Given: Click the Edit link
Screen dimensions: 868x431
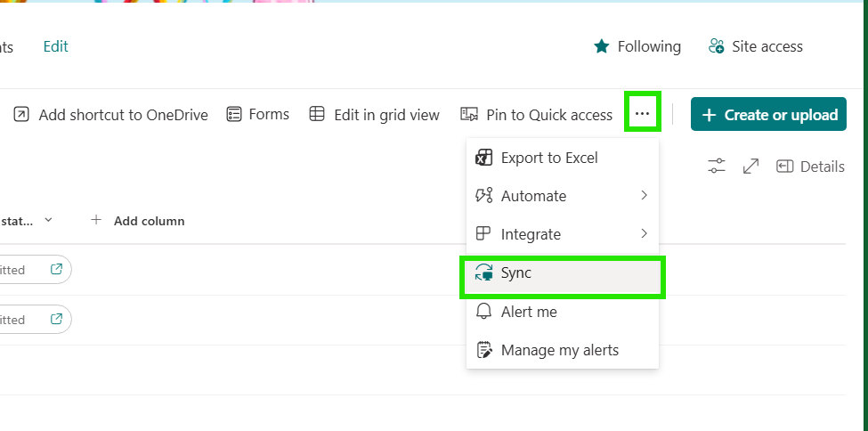Looking at the screenshot, I should (x=56, y=46).
